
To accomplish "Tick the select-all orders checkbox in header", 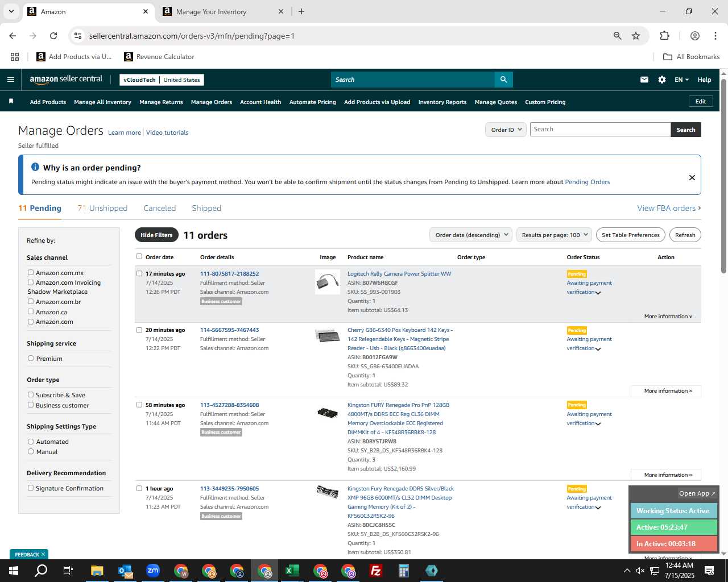I will [x=139, y=257].
